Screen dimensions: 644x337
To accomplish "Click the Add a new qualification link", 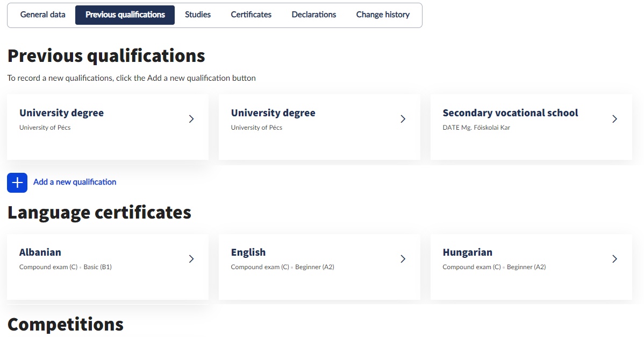I will pyautogui.click(x=75, y=182).
